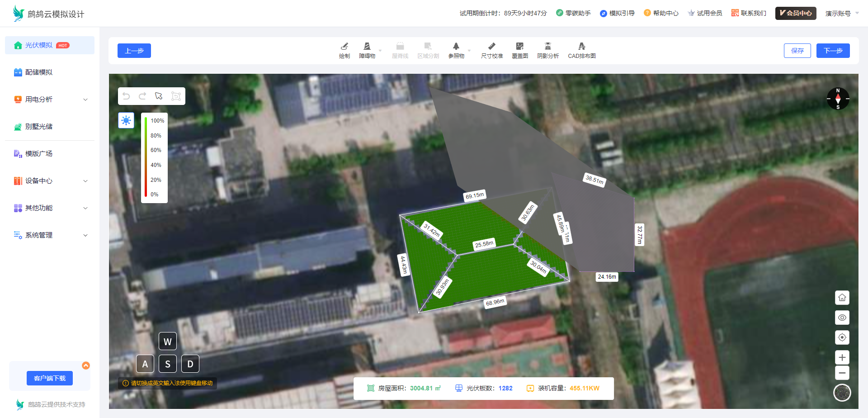Click the undo arrow icon
Screen dimensions: 868x418
[126, 96]
